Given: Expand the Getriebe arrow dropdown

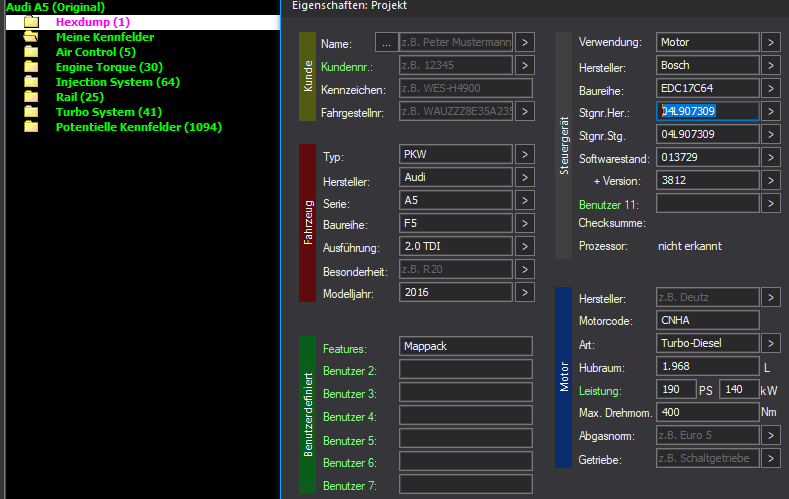Looking at the screenshot, I should (771, 458).
